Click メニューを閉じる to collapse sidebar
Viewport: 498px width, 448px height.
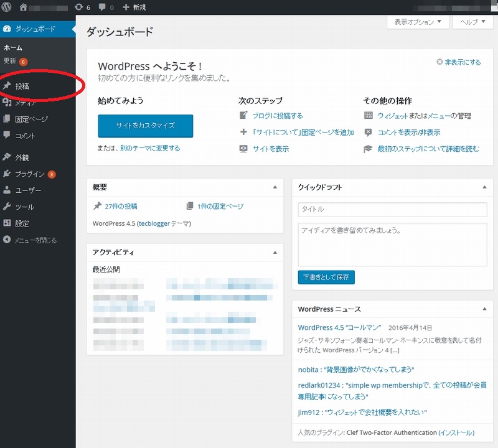(35, 240)
